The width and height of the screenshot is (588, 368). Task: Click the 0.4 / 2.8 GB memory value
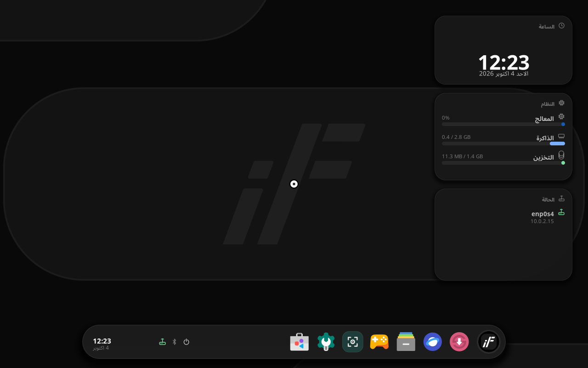(x=456, y=137)
